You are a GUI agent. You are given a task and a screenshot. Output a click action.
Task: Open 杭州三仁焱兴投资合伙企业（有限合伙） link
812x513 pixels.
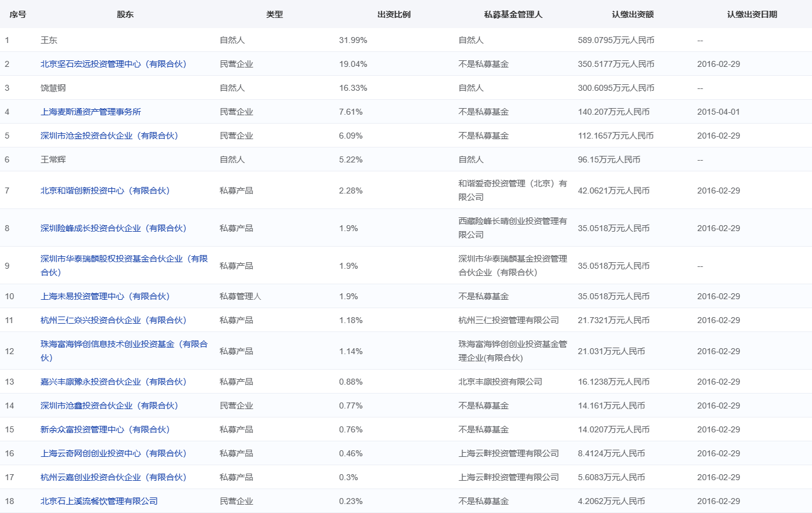pyautogui.click(x=113, y=320)
